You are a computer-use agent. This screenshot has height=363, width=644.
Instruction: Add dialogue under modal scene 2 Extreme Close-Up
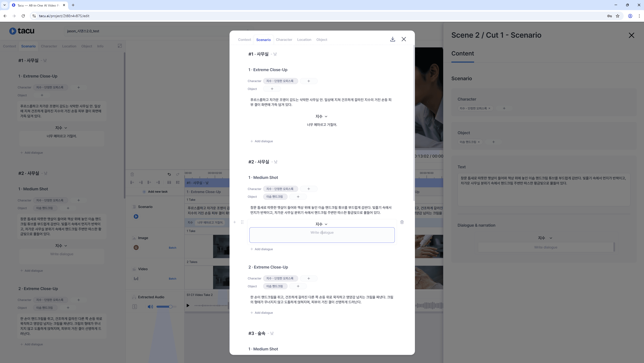coord(261,313)
